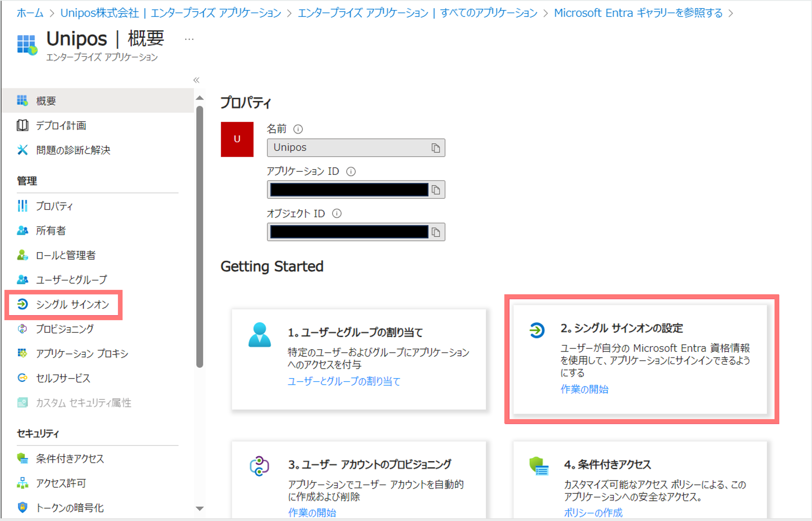The image size is (812, 521).
Task: Click the shield icon beside sidebar 条件付きアクセス
Action: (x=22, y=458)
